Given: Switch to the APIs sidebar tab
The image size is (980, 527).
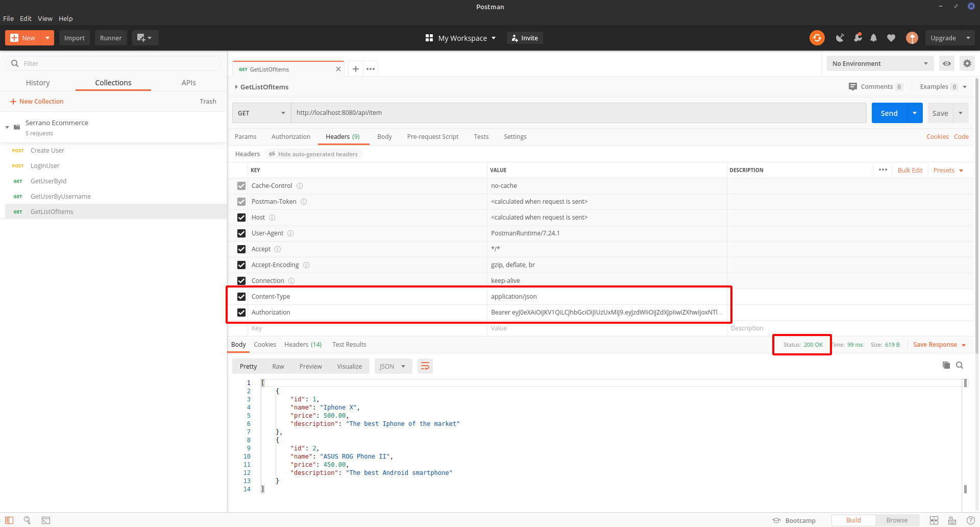Looking at the screenshot, I should (189, 83).
